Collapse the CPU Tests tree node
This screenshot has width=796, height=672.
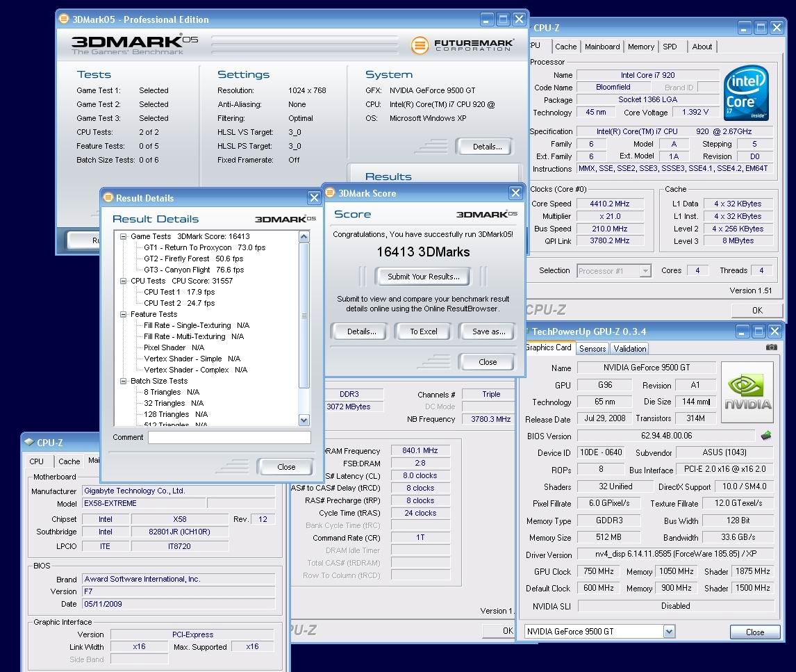(x=123, y=281)
